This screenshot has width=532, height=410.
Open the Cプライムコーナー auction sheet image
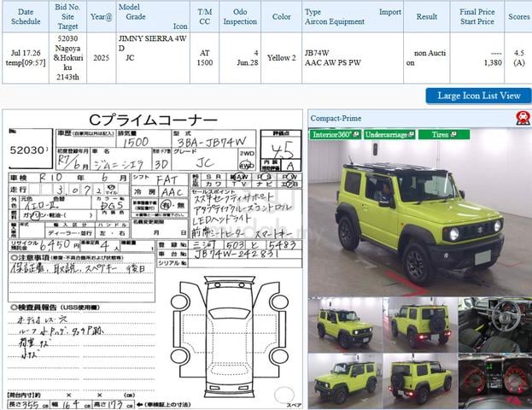152,260
